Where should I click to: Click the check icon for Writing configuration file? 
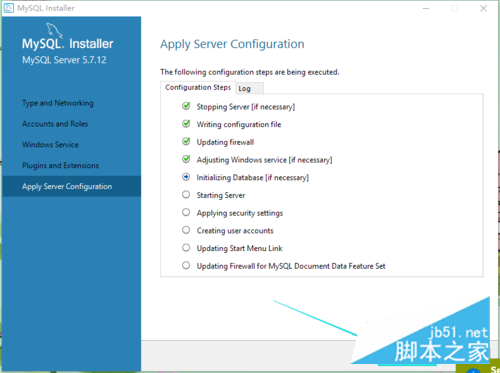[x=186, y=124]
